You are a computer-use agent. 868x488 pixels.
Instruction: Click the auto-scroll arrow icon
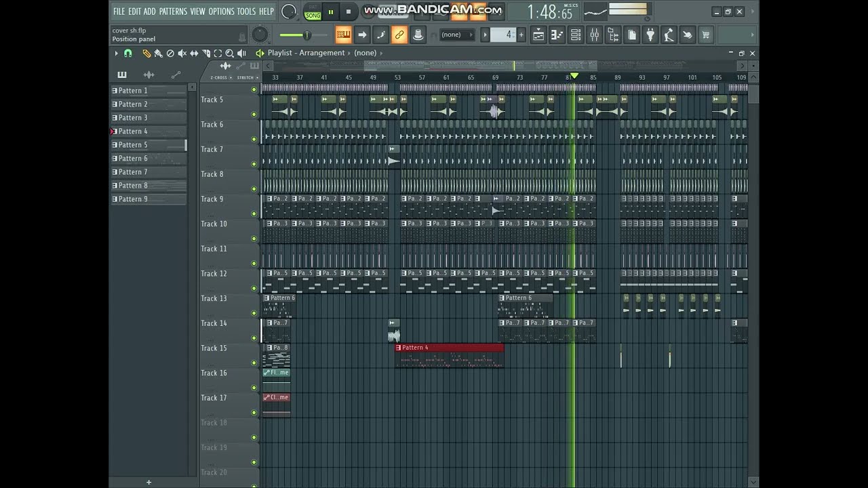click(362, 35)
